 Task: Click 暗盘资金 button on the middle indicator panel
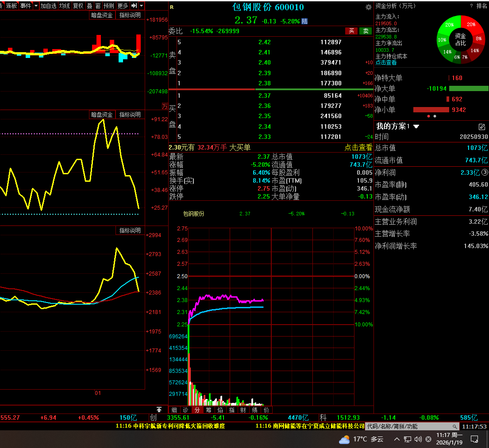[x=102, y=115]
